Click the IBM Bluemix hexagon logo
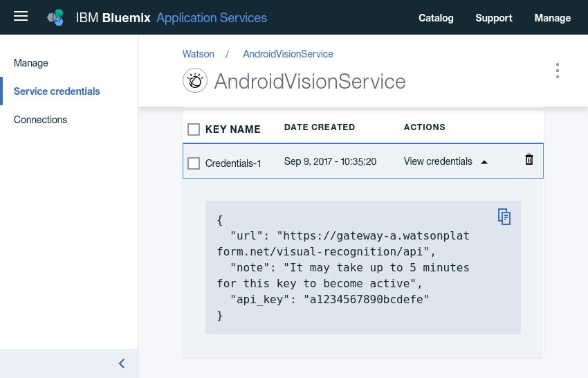 [x=55, y=18]
